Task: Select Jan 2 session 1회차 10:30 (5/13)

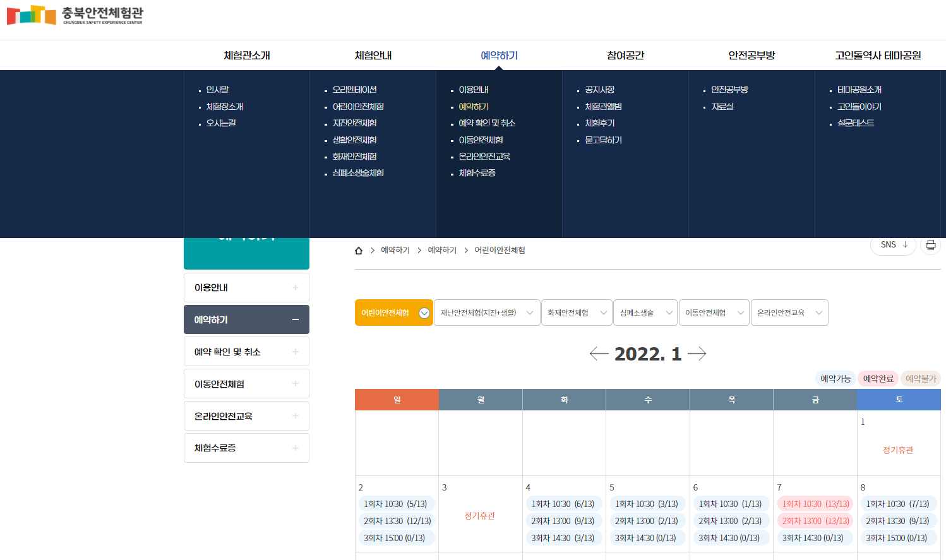Action: tap(395, 504)
